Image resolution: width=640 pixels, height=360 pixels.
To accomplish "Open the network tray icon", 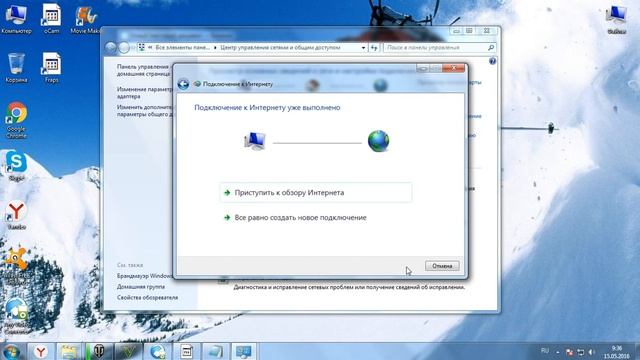I will (580, 352).
